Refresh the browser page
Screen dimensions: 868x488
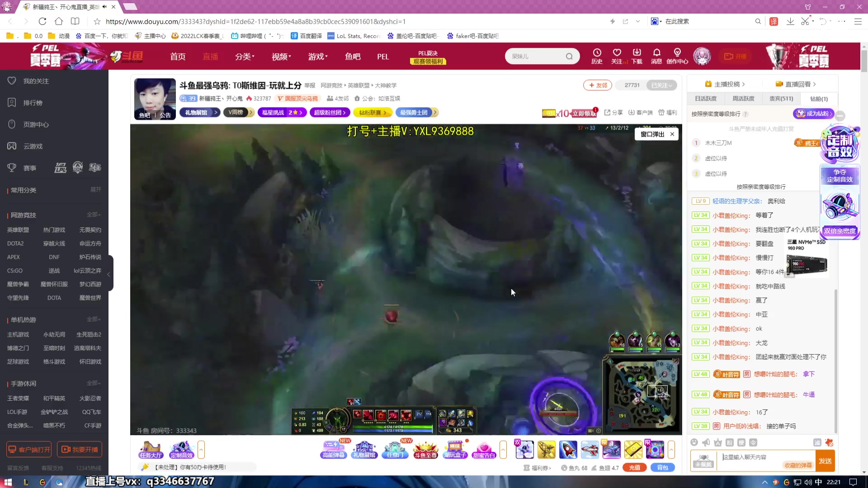pos(42,21)
